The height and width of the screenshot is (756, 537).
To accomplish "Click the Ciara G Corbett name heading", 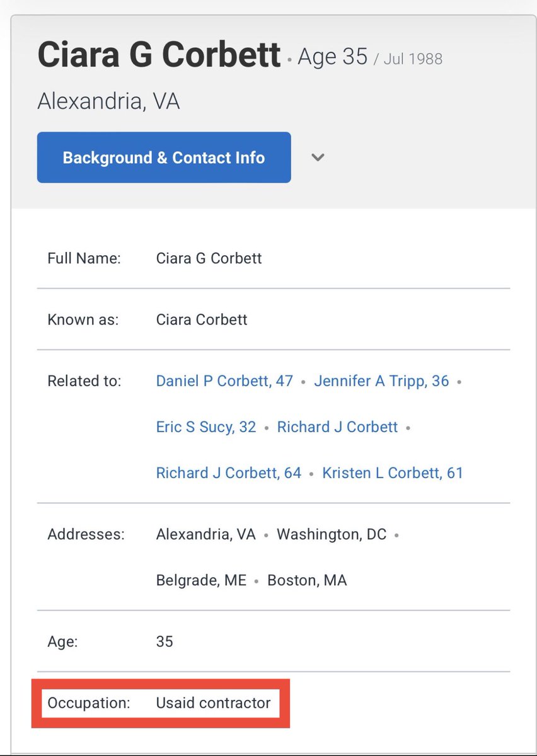I will 159,55.
